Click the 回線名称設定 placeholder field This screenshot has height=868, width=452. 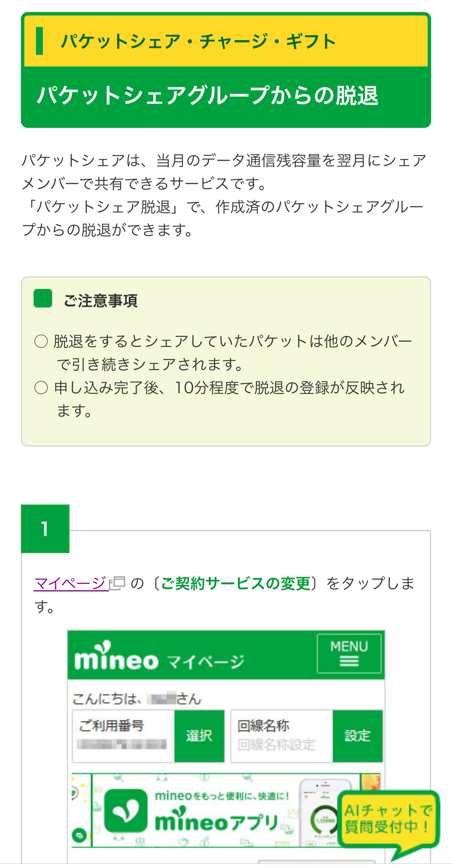(277, 744)
